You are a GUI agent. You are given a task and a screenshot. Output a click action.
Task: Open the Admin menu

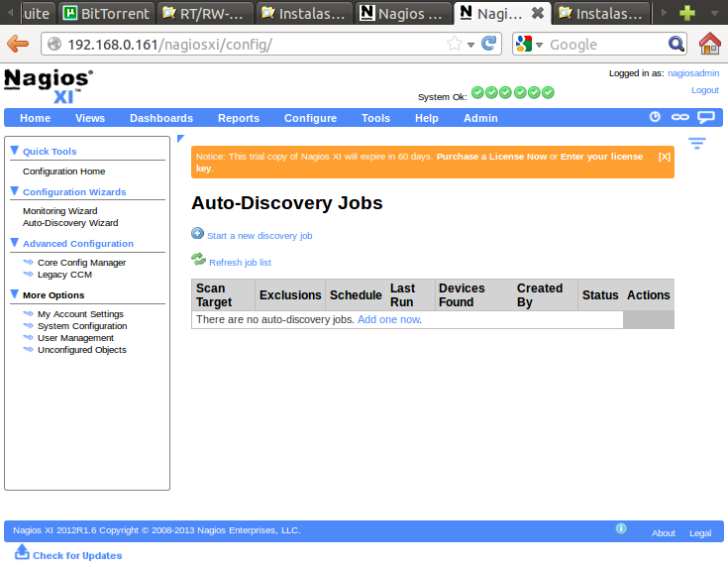coord(480,118)
